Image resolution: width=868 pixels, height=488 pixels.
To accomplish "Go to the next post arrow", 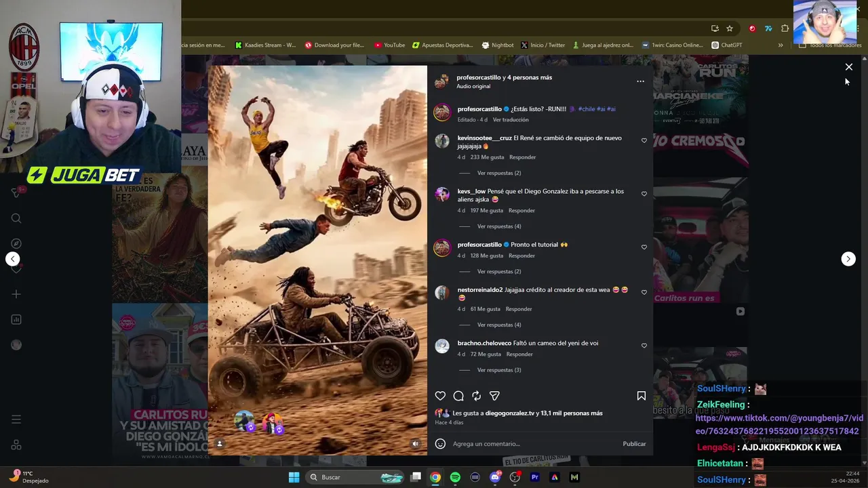I will 848,259.
